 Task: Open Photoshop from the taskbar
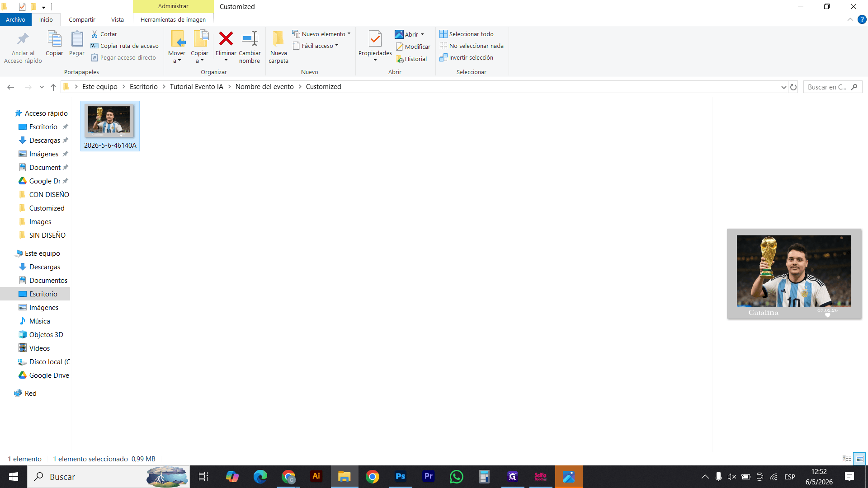[x=401, y=477]
